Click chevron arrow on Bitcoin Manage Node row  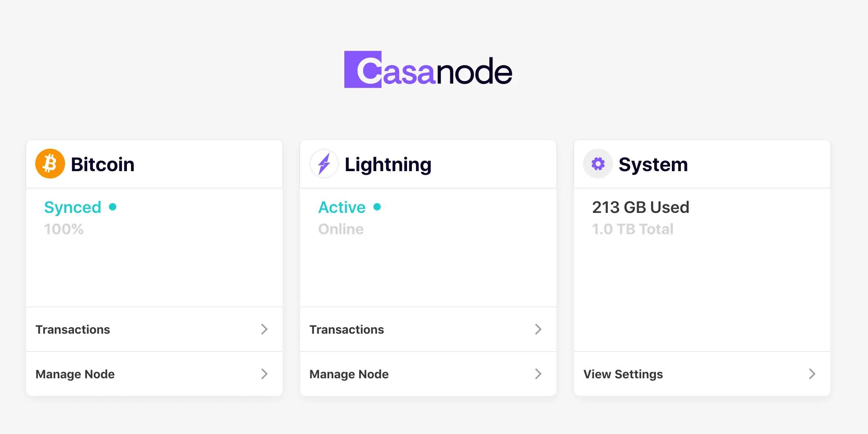[264, 374]
